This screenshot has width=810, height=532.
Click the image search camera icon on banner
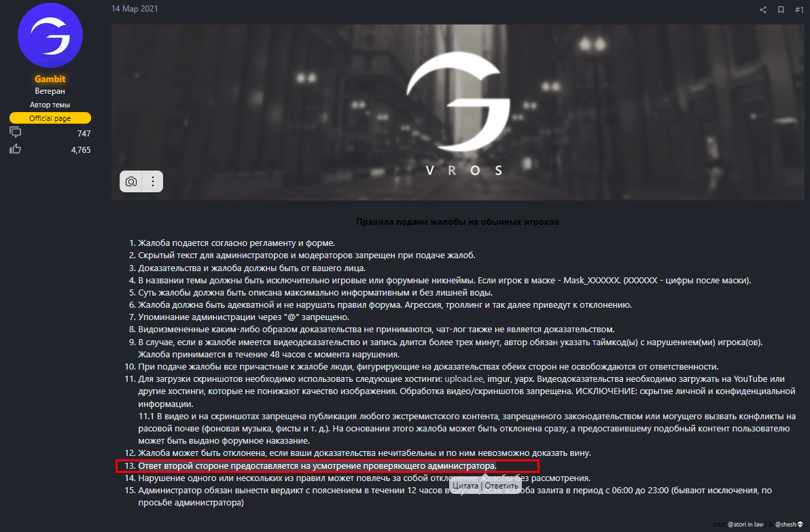131,182
